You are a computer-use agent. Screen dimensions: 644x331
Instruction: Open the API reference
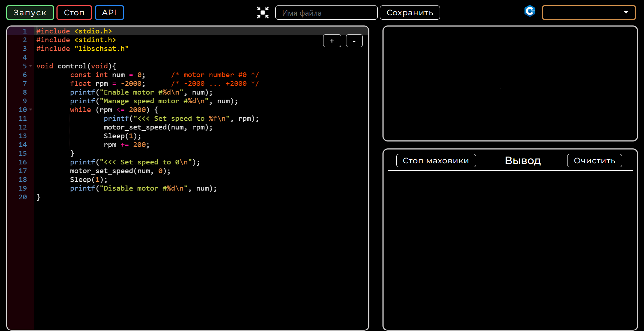pyautogui.click(x=109, y=12)
